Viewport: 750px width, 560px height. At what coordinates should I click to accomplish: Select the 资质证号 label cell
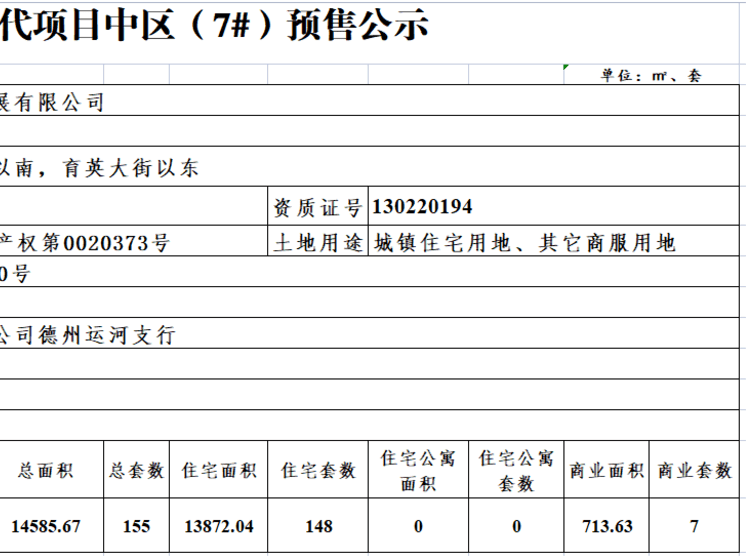tap(317, 208)
